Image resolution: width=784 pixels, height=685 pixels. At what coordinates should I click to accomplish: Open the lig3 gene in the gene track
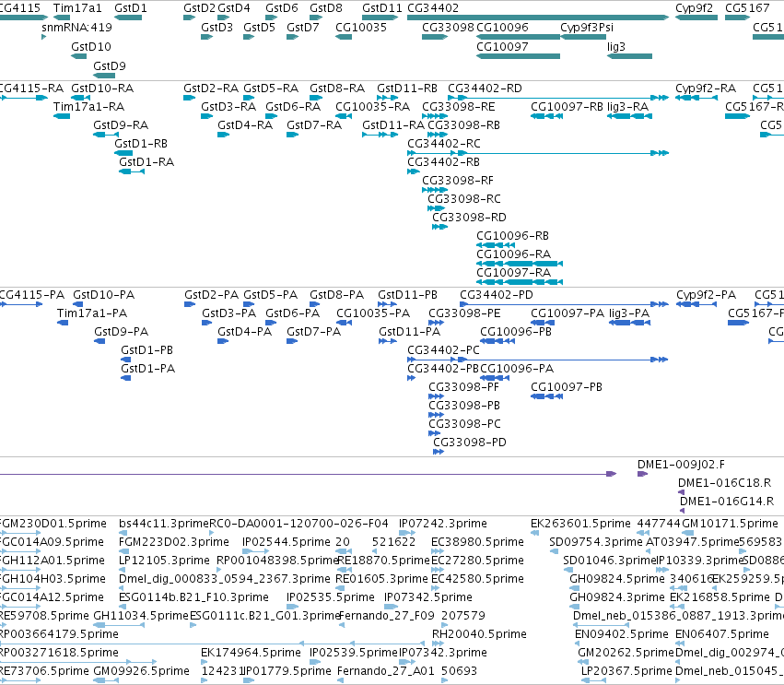(629, 56)
